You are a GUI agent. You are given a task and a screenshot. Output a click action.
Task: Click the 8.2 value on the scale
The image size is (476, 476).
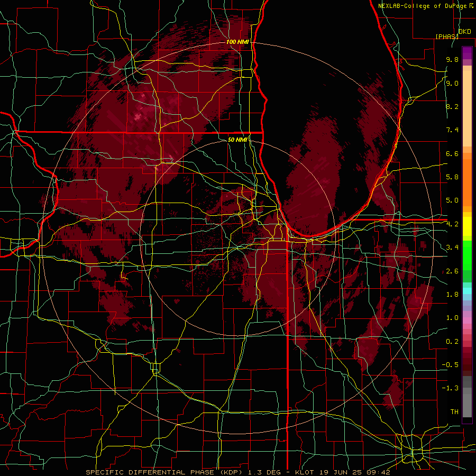tap(452, 107)
